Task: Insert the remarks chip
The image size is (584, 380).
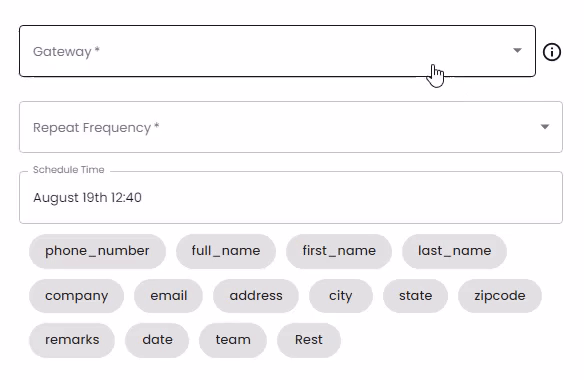Action: click(72, 340)
